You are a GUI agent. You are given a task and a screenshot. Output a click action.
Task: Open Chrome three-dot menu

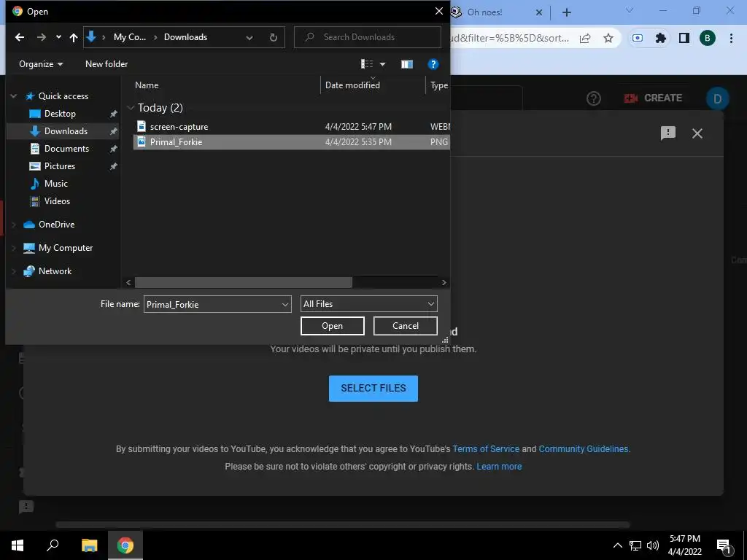(731, 38)
